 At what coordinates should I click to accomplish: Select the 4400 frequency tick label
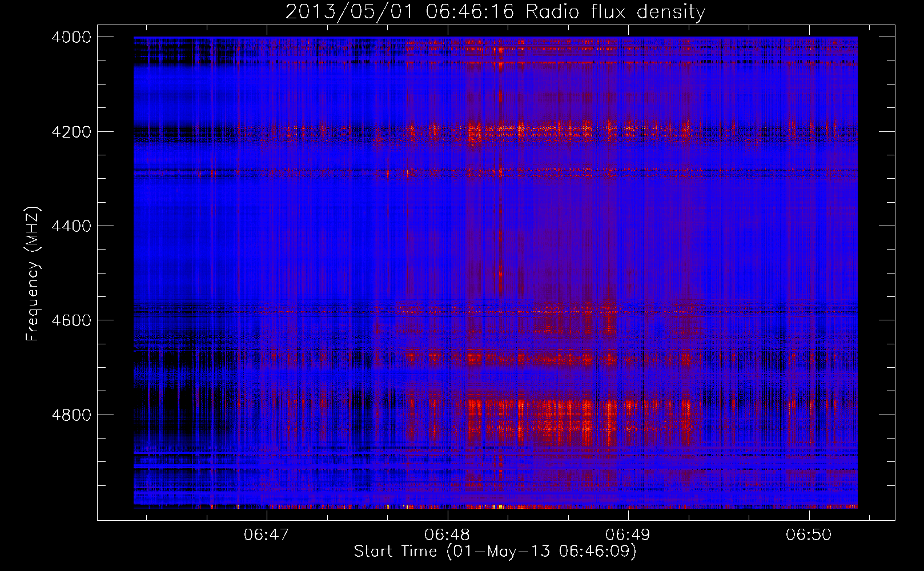[x=71, y=226]
